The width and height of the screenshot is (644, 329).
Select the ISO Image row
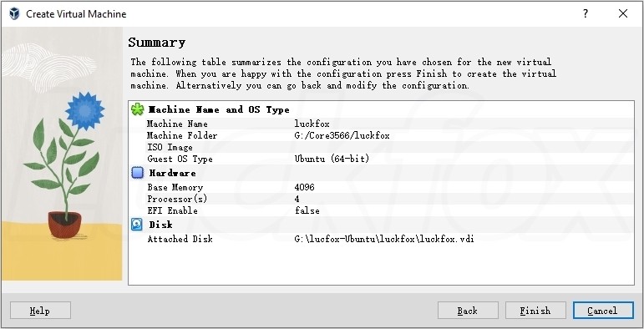click(x=381, y=147)
